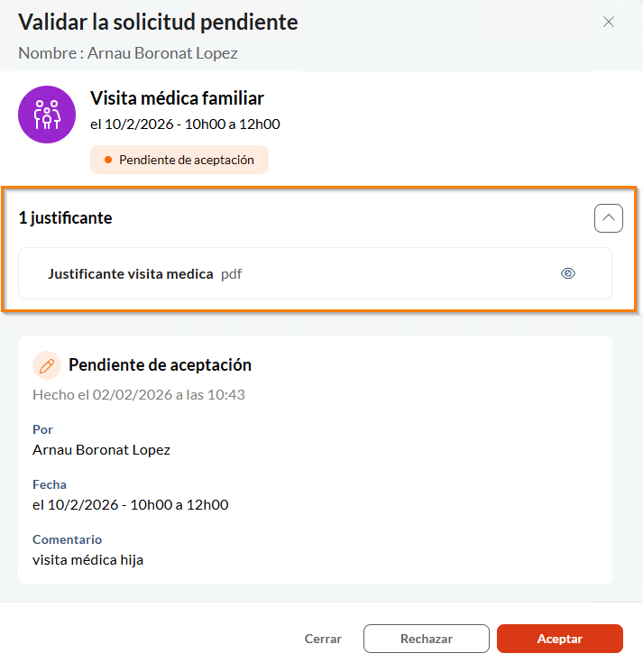Click the orange dot in the status badge
The image size is (643, 672).
(108, 160)
